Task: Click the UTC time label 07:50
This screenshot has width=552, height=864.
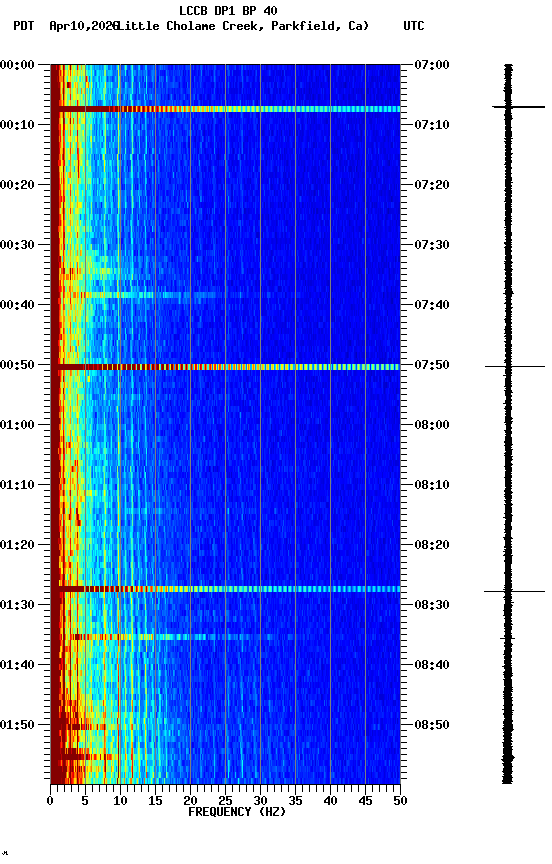Action: (432, 365)
